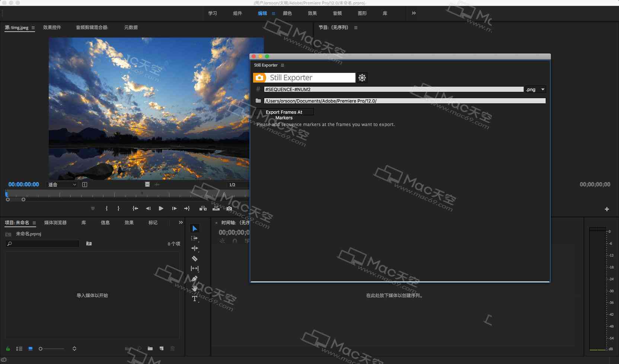
Task: Click the Project panel search field
Action: 43,244
